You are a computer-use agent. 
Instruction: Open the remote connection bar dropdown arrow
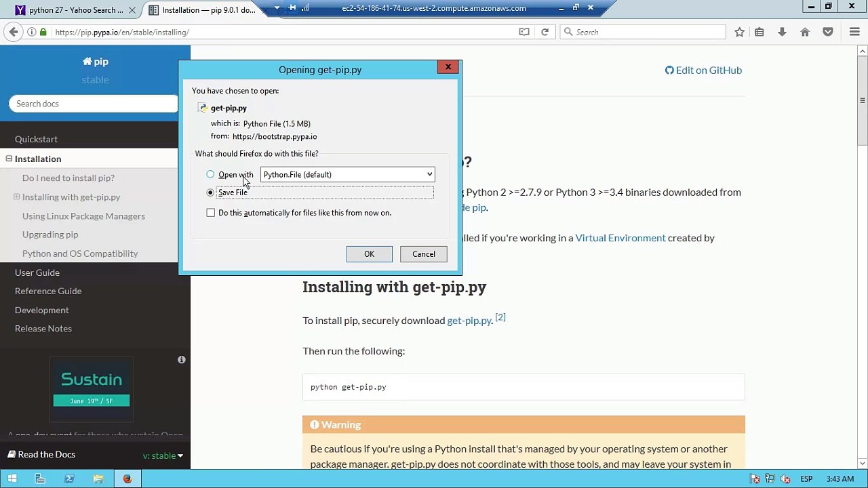pyautogui.click(x=277, y=8)
